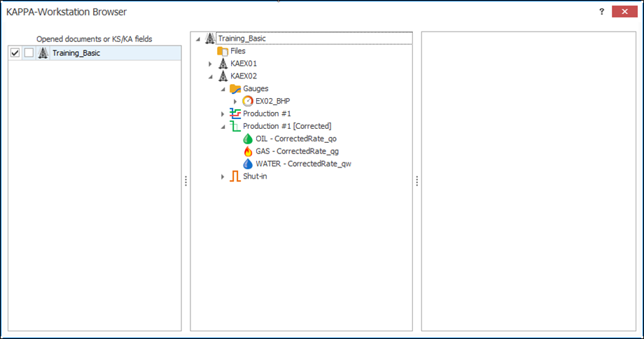Expand the KAEX01 well node
This screenshot has width=644, height=339.
[x=210, y=64]
